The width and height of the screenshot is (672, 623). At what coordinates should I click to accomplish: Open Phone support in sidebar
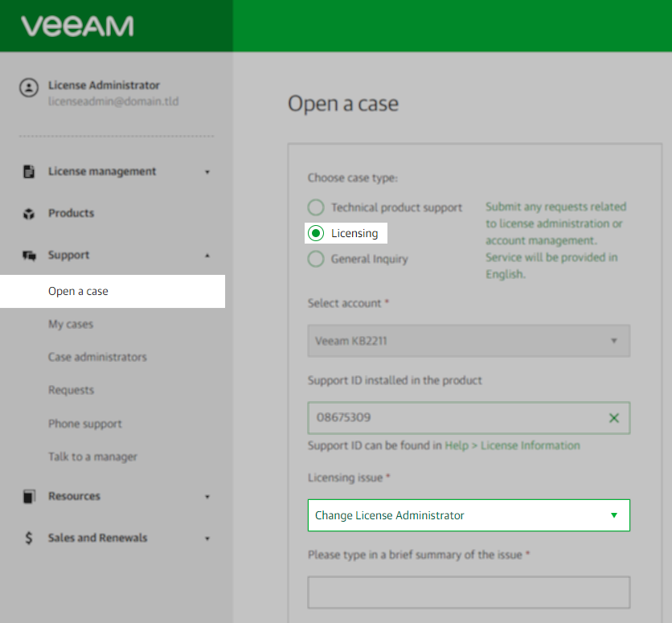85,424
